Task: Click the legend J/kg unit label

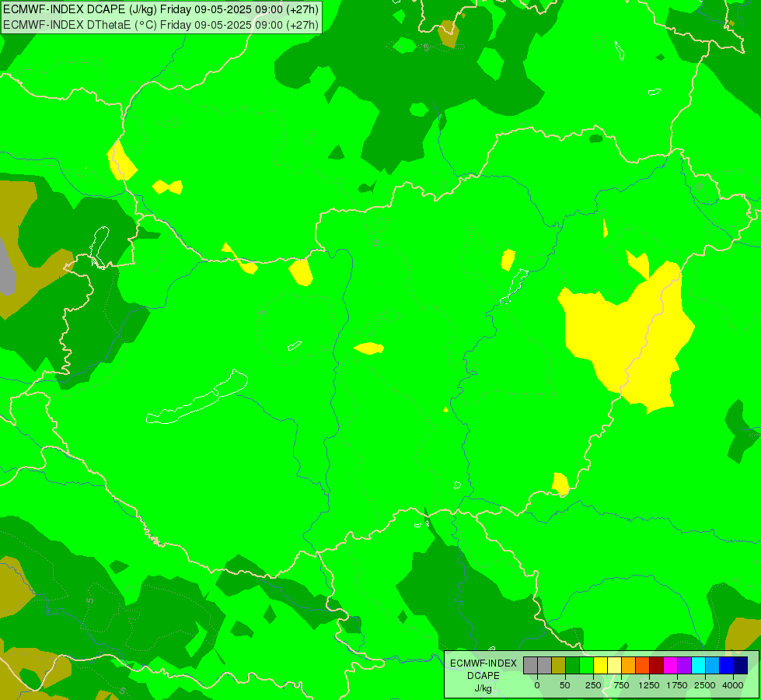Action: click(483, 688)
